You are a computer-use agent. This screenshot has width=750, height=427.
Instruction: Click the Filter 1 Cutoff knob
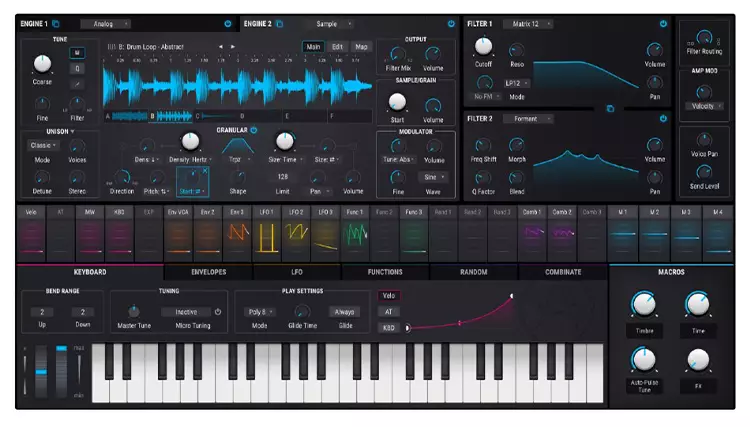tap(483, 46)
